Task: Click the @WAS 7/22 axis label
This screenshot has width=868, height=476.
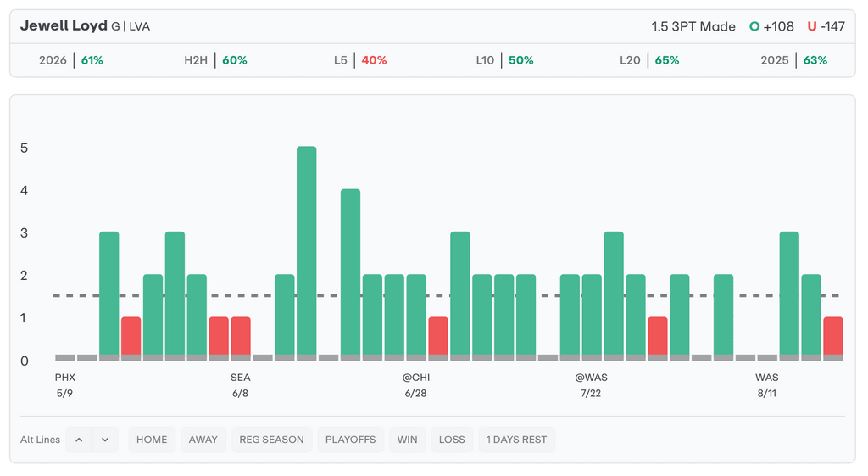Action: point(591,385)
